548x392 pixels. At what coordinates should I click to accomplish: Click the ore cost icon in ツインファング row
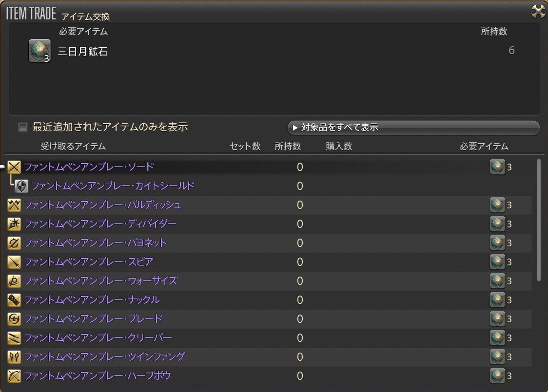click(x=497, y=357)
